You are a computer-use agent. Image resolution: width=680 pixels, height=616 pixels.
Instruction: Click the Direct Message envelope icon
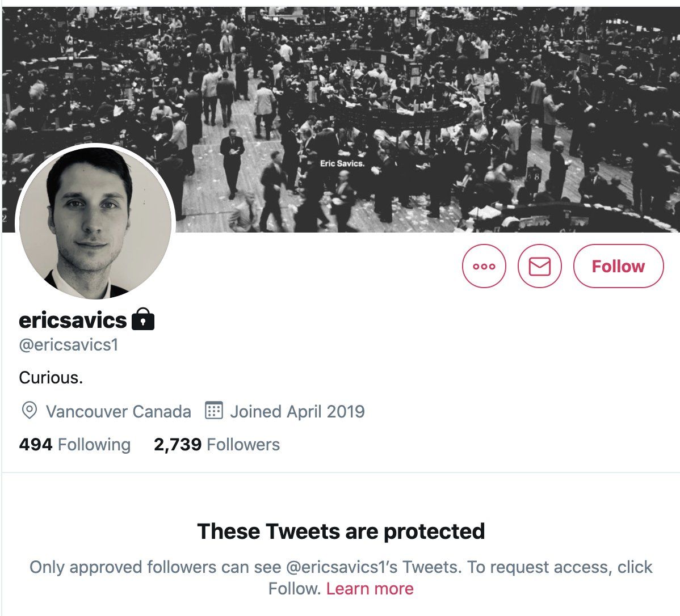pyautogui.click(x=540, y=265)
